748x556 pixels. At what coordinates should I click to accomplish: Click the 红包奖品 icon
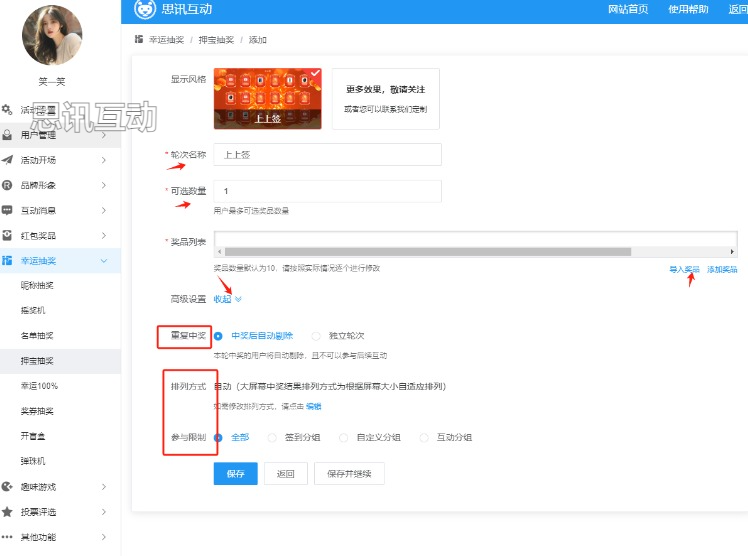[7, 236]
